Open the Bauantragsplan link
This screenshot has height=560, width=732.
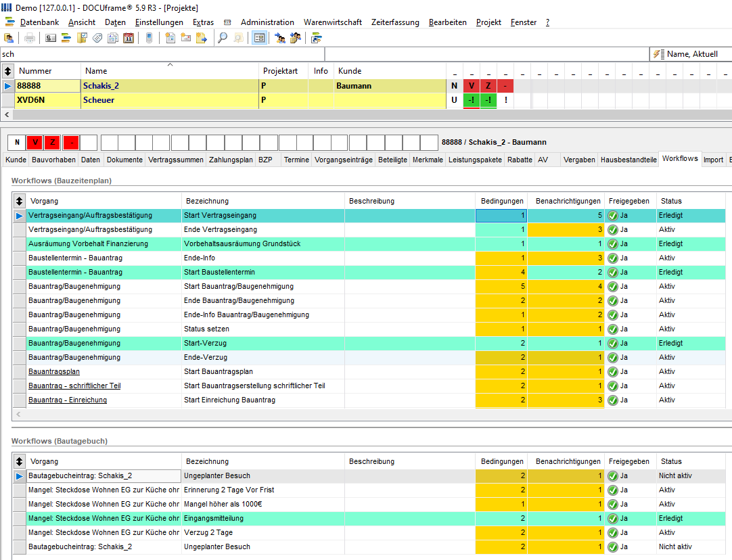pyautogui.click(x=54, y=371)
